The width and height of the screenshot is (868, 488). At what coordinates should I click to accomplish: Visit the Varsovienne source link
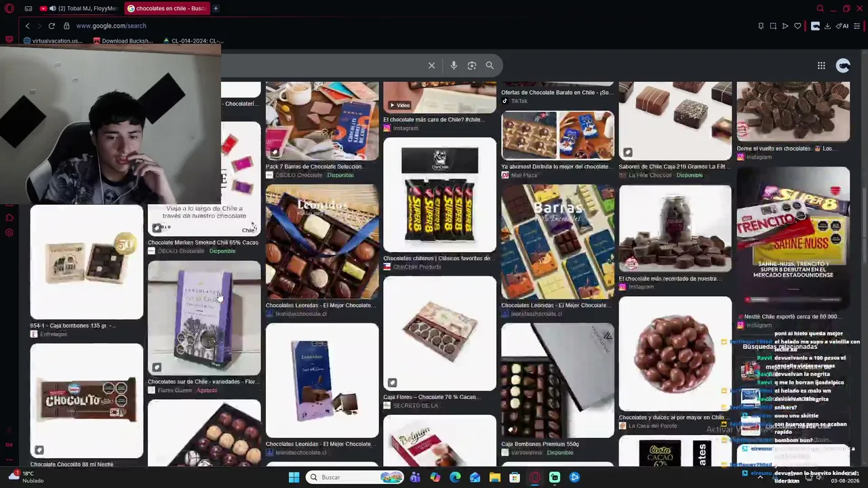[527, 453]
